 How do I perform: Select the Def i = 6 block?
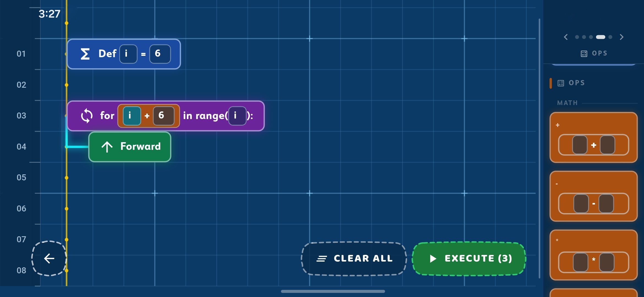point(124,54)
